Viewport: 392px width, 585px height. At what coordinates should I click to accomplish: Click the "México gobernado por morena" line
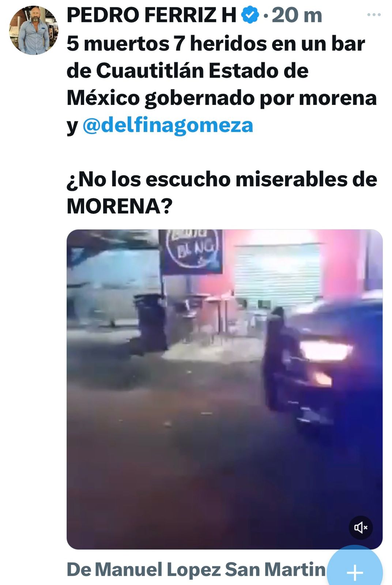coord(222,98)
